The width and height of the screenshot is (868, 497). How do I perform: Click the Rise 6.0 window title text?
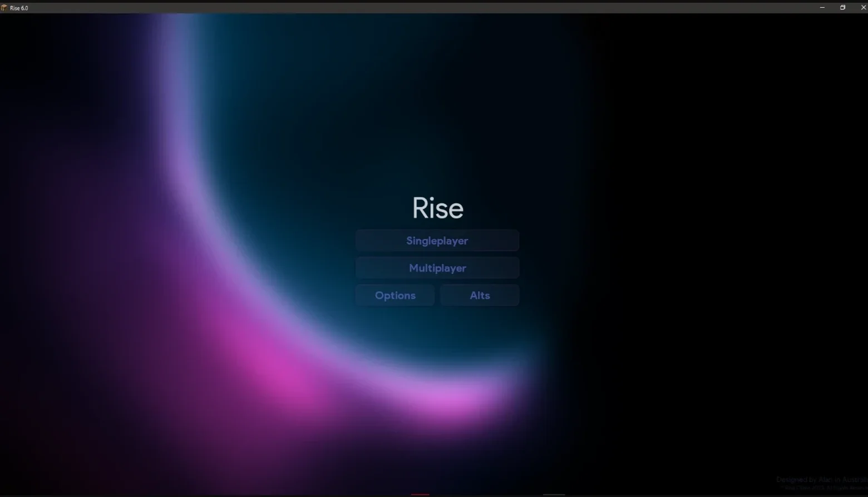(19, 8)
